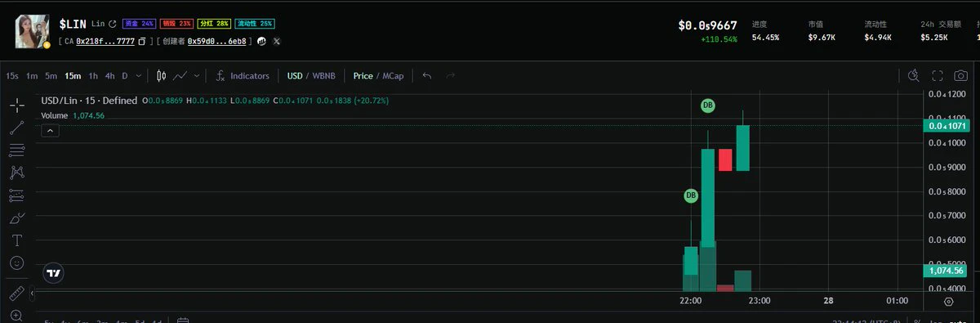The image size is (980, 323).
Task: Select the 4h timeframe
Action: [x=109, y=76]
